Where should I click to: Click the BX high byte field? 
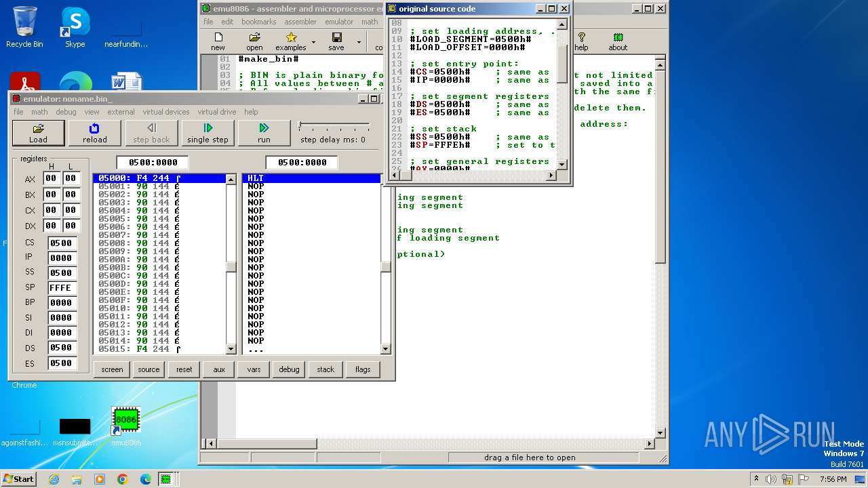coord(51,195)
